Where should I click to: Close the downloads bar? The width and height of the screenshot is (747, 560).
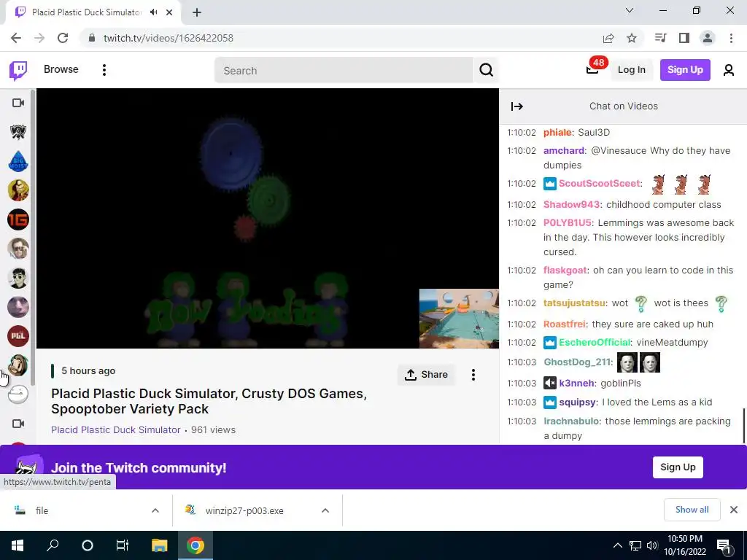(734, 510)
